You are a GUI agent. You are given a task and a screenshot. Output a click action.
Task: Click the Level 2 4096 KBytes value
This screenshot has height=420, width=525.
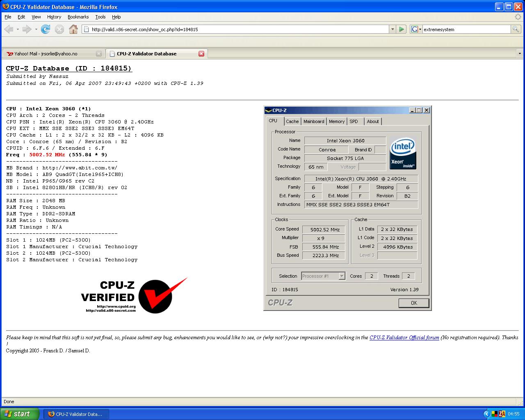click(397, 247)
